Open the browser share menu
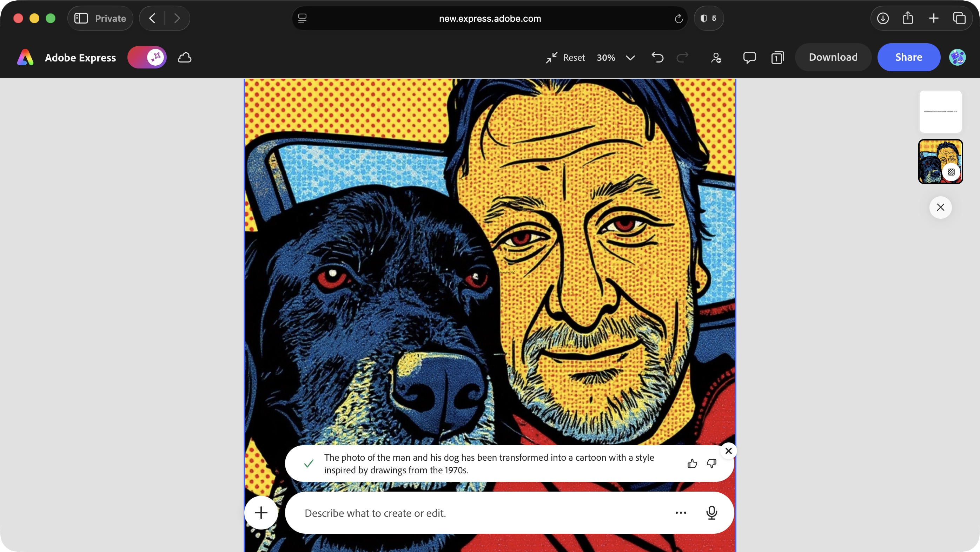The height and width of the screenshot is (552, 980). coord(908,18)
